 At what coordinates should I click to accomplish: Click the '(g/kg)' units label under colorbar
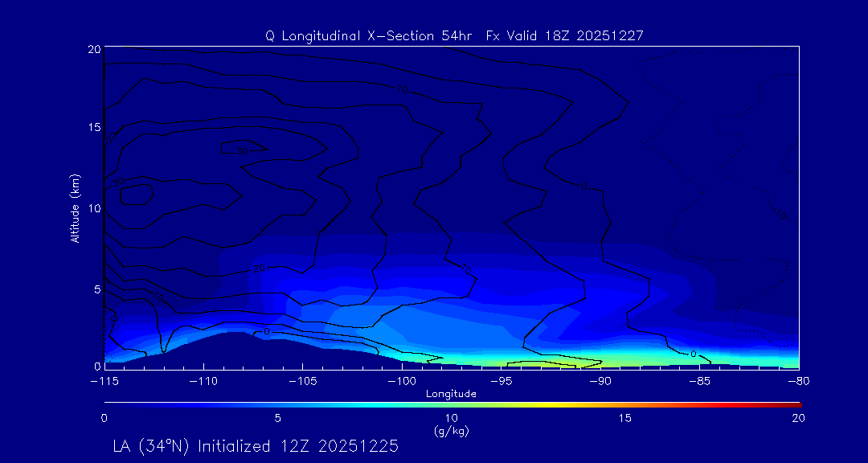click(x=451, y=431)
